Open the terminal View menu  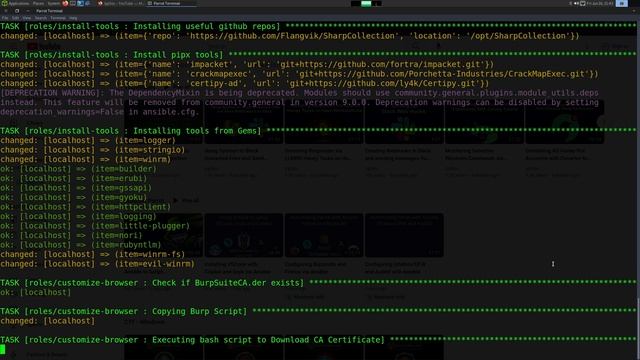pyautogui.click(x=27, y=18)
